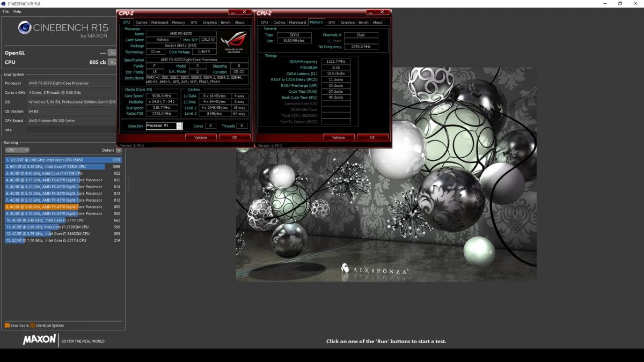Viewport: 644px width, 362px height.
Task: Click the memory Size value 8192 MBytes
Action: tap(294, 41)
